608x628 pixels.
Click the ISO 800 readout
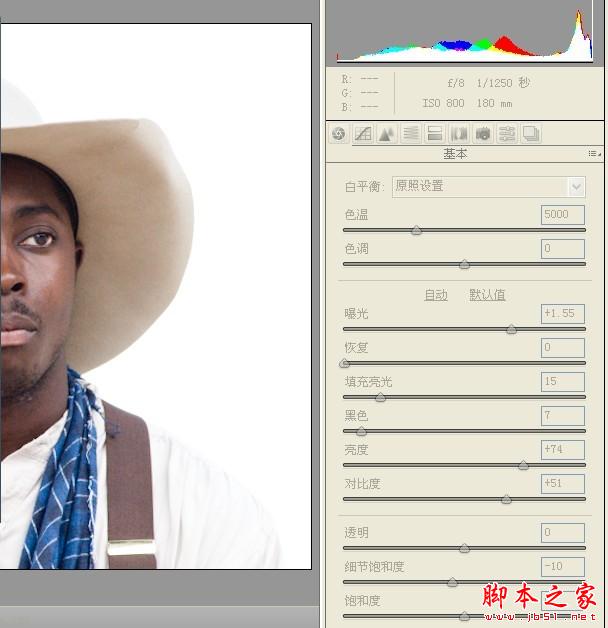tap(443, 103)
